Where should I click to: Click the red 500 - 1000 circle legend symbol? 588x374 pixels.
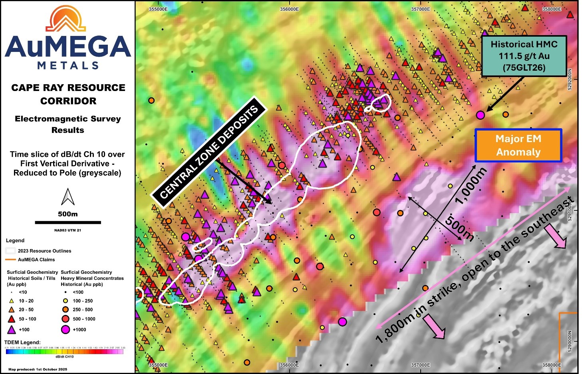[x=66, y=319]
